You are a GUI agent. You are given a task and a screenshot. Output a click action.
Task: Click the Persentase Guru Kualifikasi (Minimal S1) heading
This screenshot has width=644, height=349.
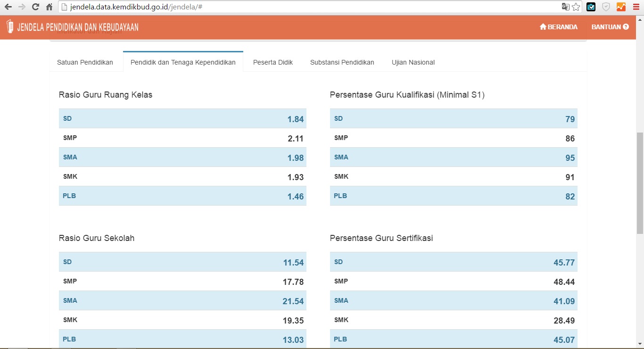(407, 95)
